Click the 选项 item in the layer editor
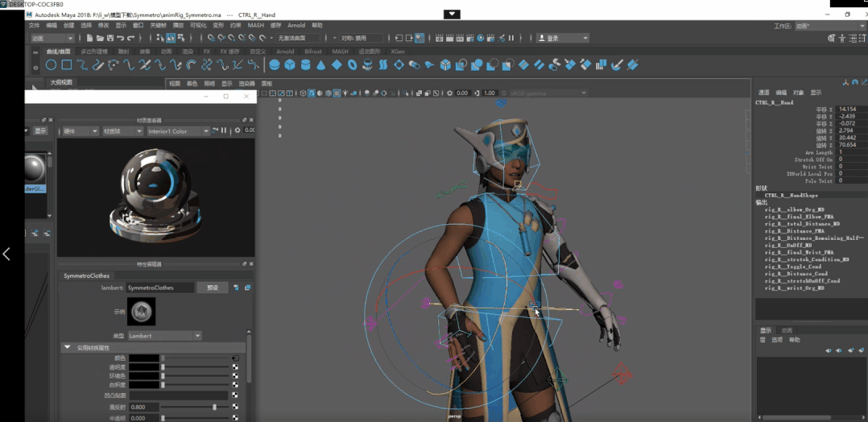Viewport: 868px width, 422px height. [x=777, y=340]
